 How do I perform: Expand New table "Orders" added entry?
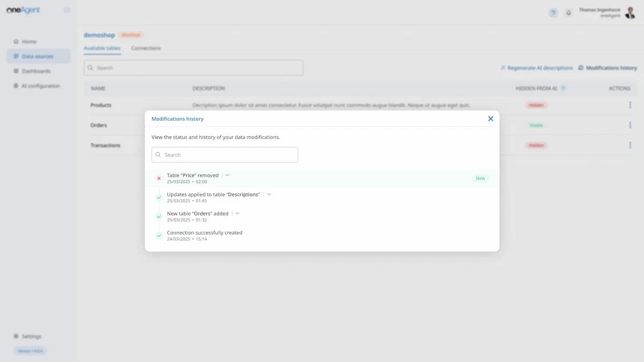(238, 213)
